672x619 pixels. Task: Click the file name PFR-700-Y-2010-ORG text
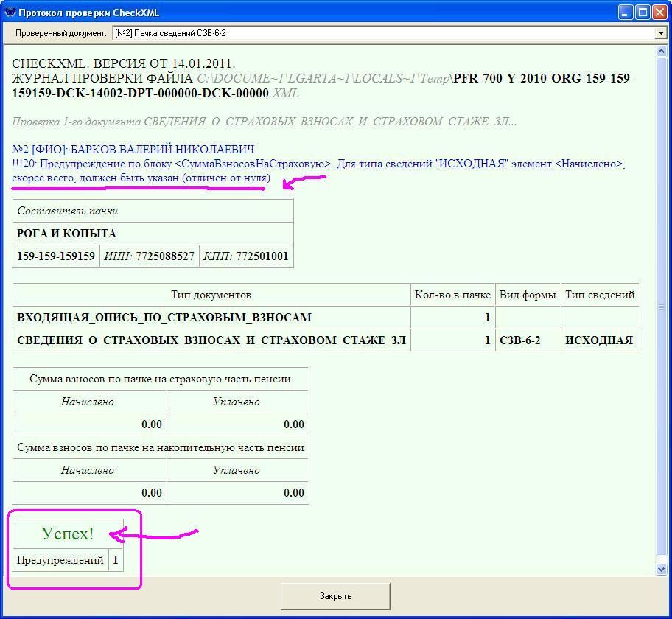tap(323, 85)
